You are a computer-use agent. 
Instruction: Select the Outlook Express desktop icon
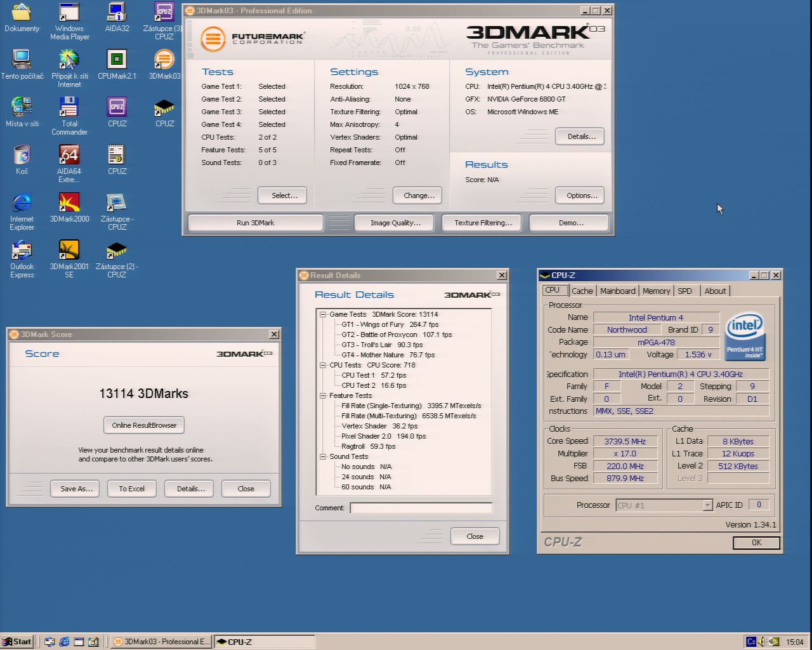pos(22,259)
